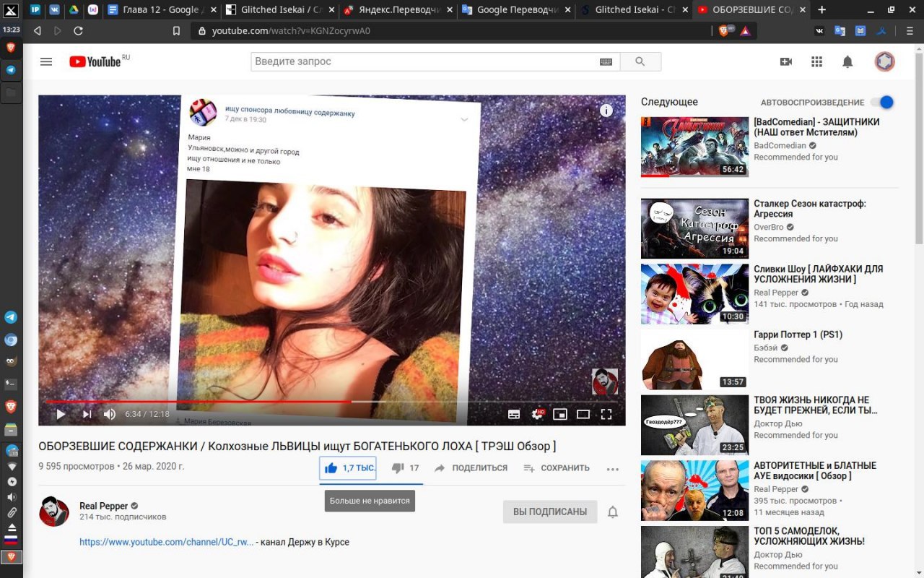Open a new browser tab
Image resolution: width=924 pixels, height=578 pixels.
[x=821, y=10]
